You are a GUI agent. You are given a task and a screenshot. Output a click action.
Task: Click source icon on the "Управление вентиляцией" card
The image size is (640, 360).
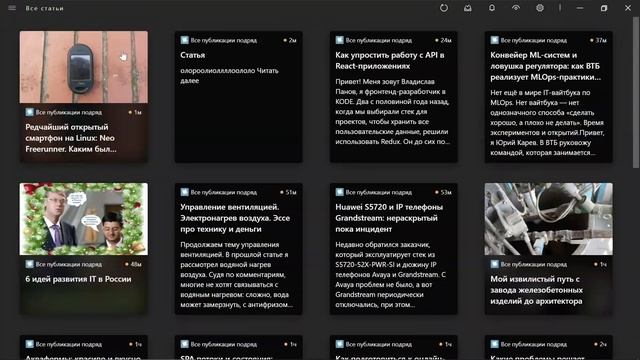(x=184, y=192)
